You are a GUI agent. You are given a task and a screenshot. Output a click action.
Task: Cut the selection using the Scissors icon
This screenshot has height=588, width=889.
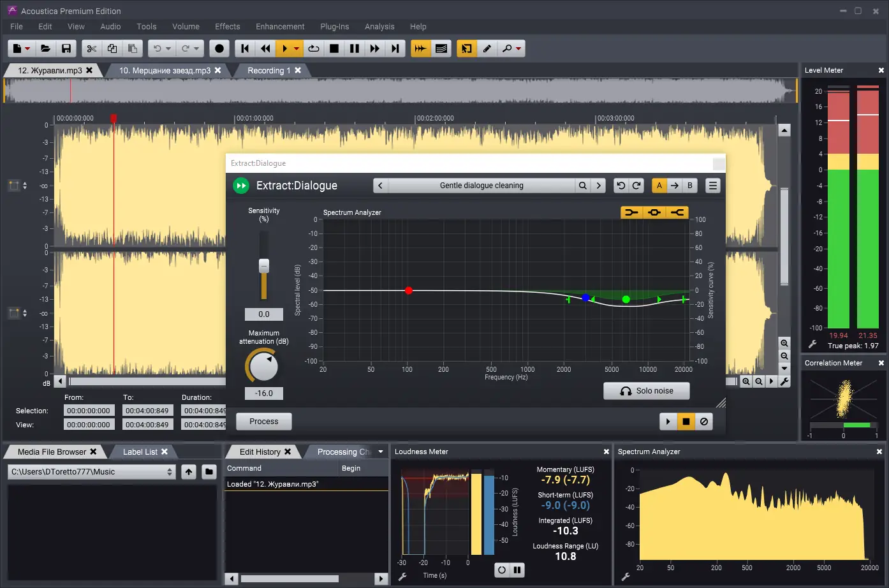(91, 48)
